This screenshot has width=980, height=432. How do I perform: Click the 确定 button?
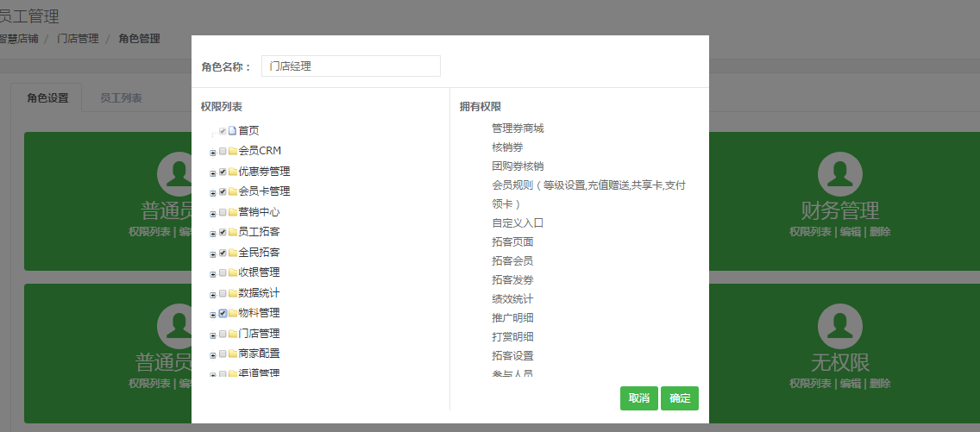point(680,398)
